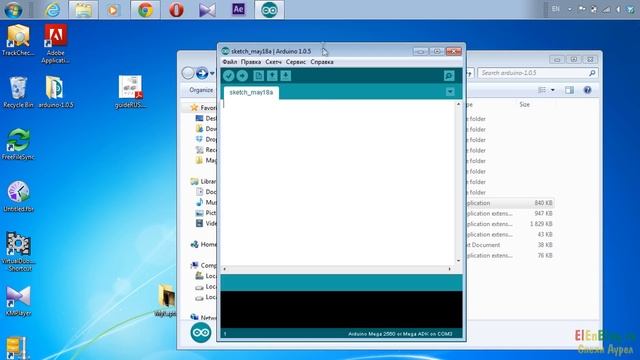Open the Правка menu
The image size is (640, 360).
[x=251, y=62]
